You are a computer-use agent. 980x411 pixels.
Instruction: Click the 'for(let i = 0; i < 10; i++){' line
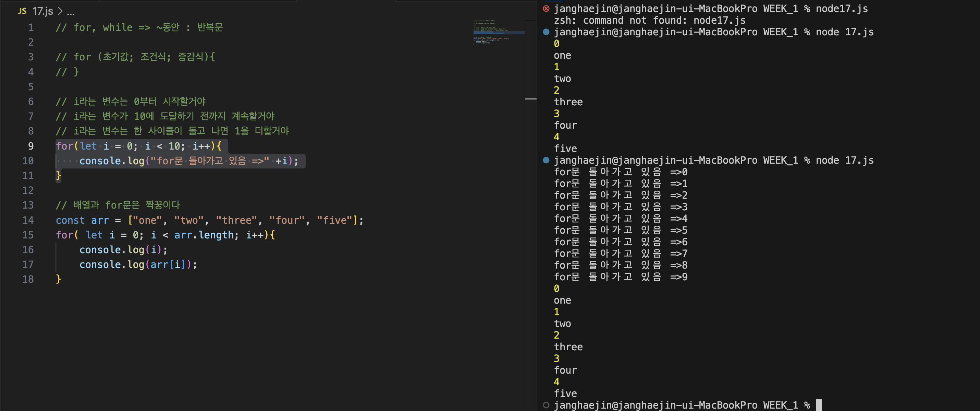pyautogui.click(x=138, y=146)
